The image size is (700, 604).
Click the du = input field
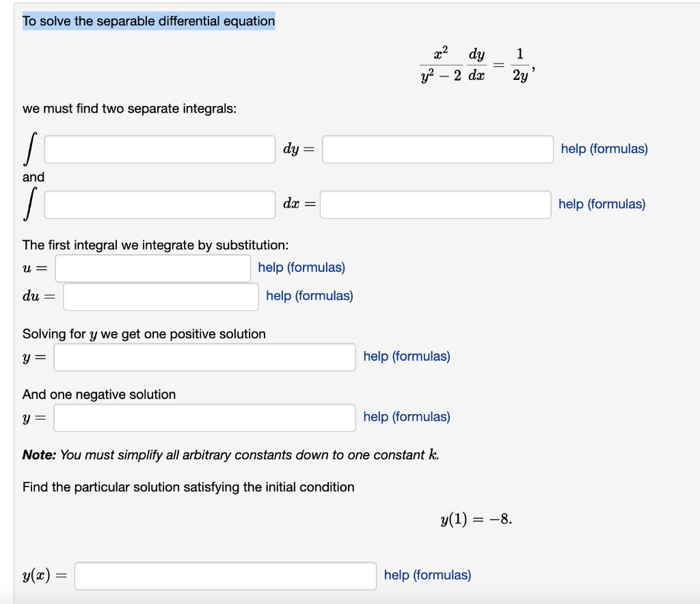coord(161,296)
